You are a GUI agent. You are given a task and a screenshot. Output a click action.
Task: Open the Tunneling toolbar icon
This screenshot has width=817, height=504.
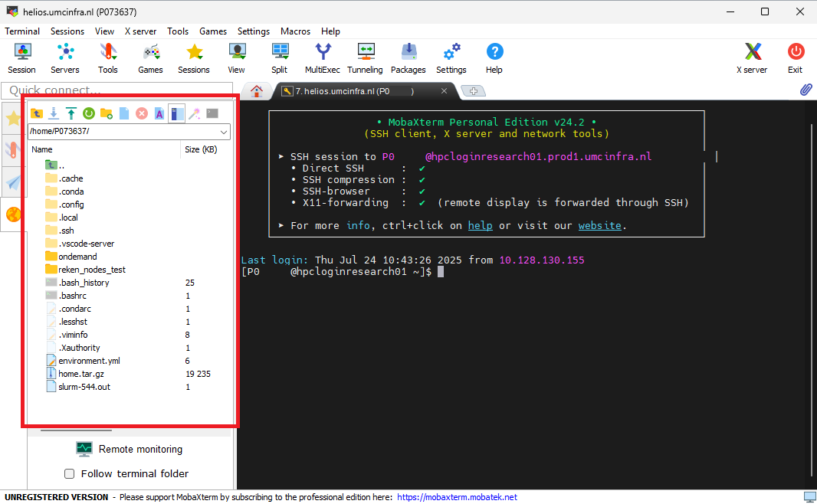point(366,57)
